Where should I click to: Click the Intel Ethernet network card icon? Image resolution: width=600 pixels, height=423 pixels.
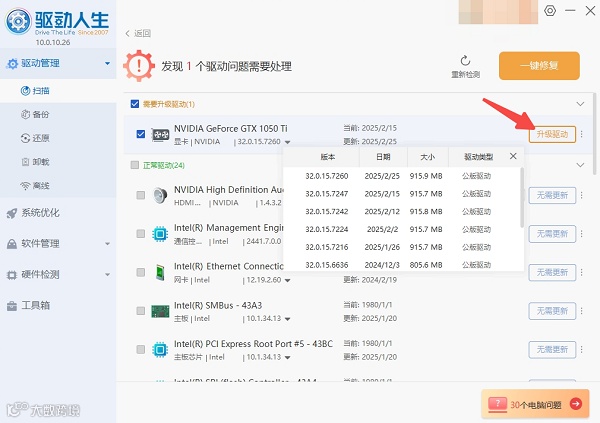pyautogui.click(x=160, y=272)
